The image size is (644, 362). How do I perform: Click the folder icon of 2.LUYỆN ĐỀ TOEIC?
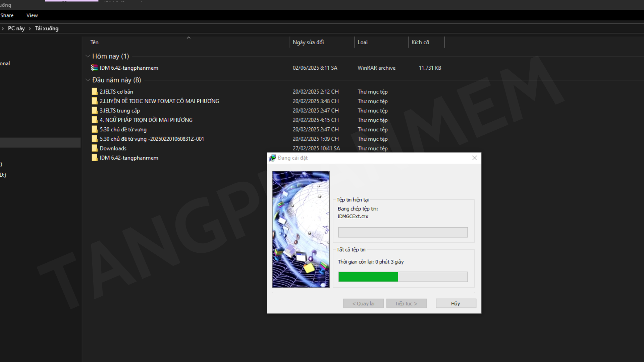(95, 101)
